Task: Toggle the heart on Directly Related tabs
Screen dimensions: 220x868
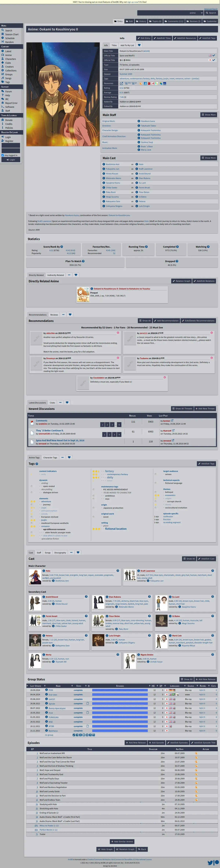Action: click(76, 275)
